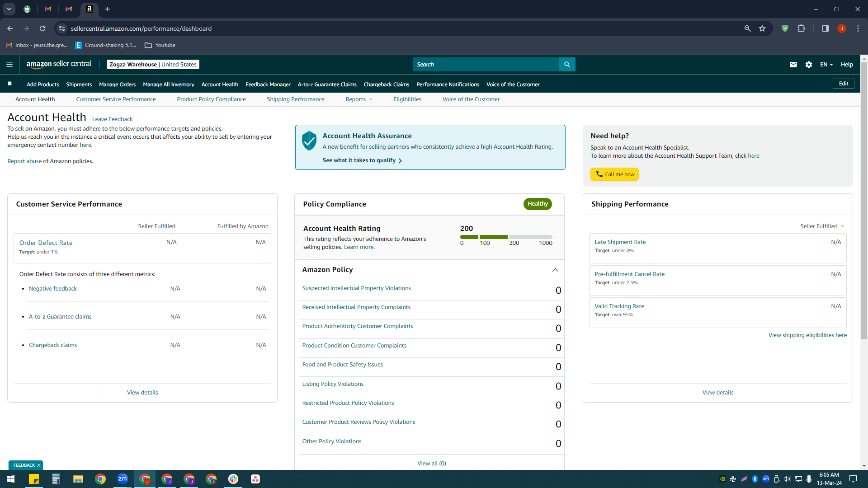Open the Windows Start menu
The height and width of the screenshot is (488, 868).
pos(11,479)
